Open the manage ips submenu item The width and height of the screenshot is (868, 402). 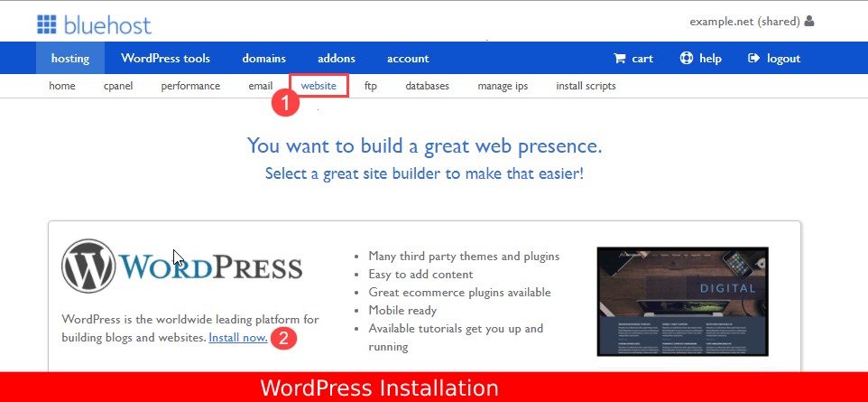[503, 86]
